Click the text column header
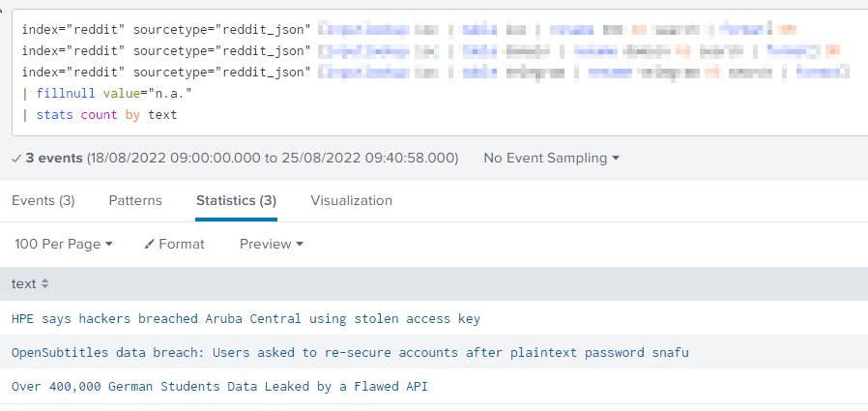This screenshot has height=411, width=868. (x=24, y=283)
